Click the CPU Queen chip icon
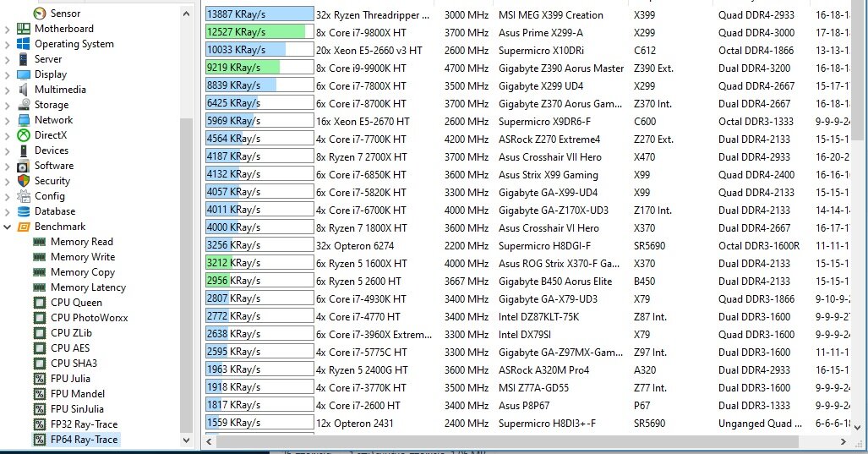The image size is (868, 454). (40, 303)
